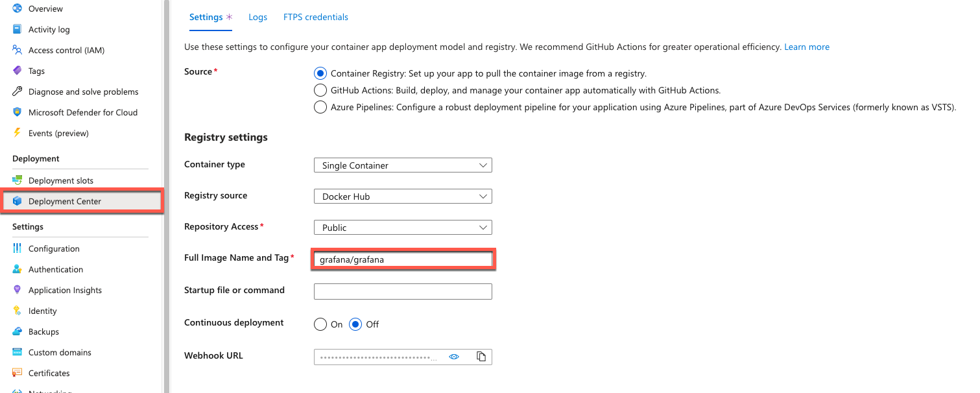Click the Access control (IAM) people icon
Screen dimensions: 980x393
pos(18,50)
